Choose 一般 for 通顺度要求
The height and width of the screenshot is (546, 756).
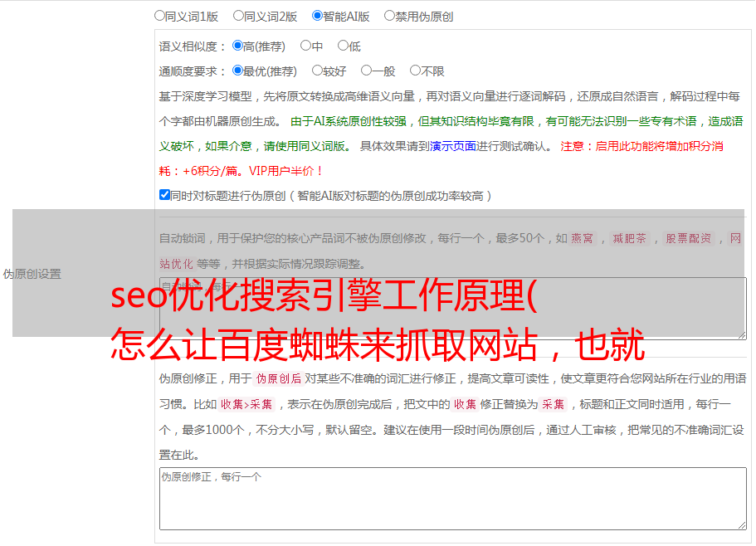tap(367, 71)
